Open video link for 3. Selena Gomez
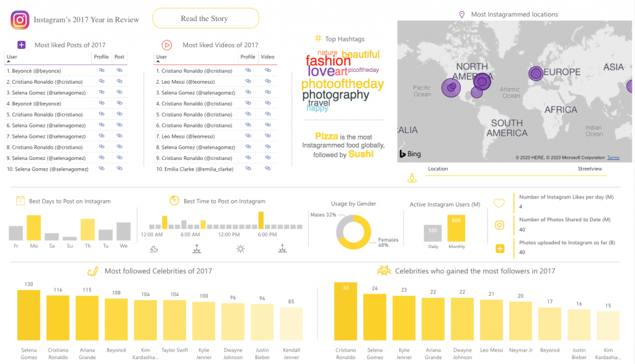635x364 pixels. pyautogui.click(x=268, y=92)
